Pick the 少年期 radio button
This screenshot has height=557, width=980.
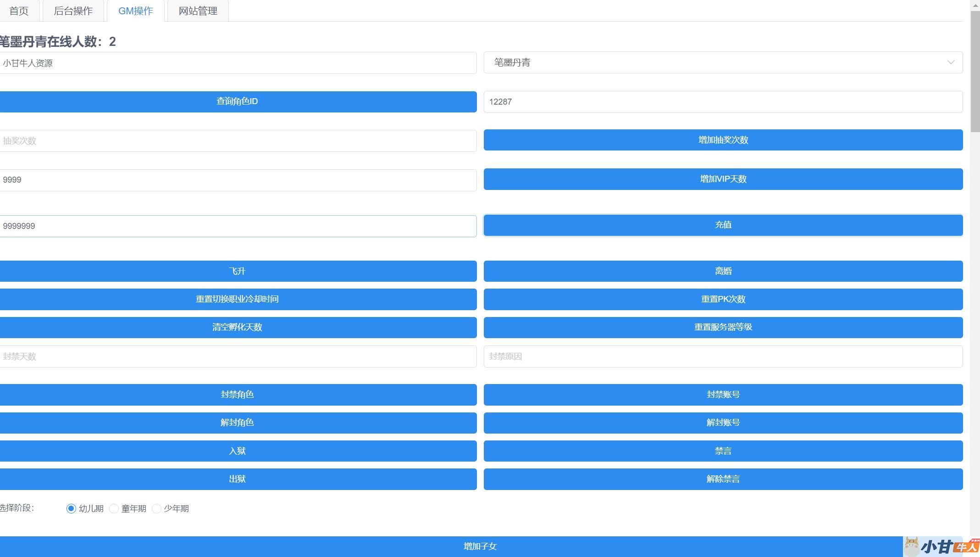click(x=156, y=508)
